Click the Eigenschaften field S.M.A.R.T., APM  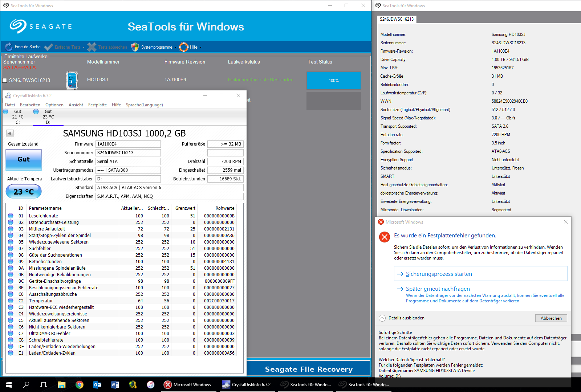[169, 196]
